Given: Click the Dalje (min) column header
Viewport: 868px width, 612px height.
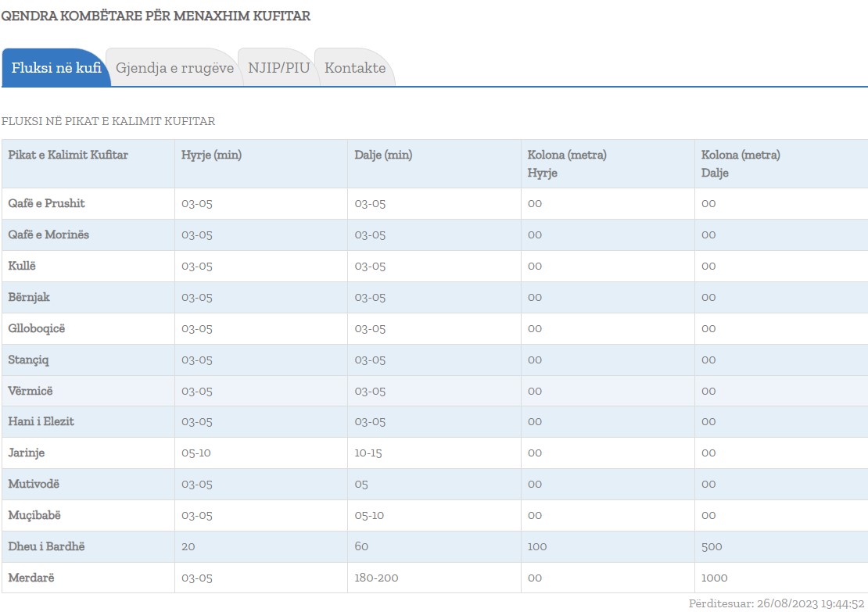Looking at the screenshot, I should click(x=383, y=155).
